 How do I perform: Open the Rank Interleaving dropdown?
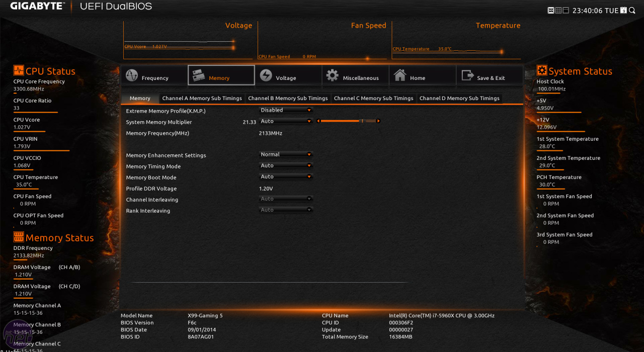click(x=286, y=210)
